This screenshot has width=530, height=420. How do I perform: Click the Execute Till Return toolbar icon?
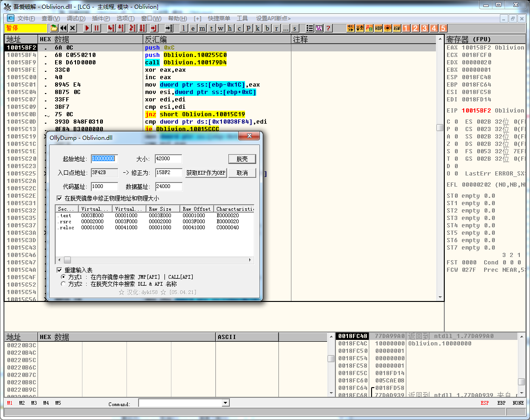tap(154, 28)
